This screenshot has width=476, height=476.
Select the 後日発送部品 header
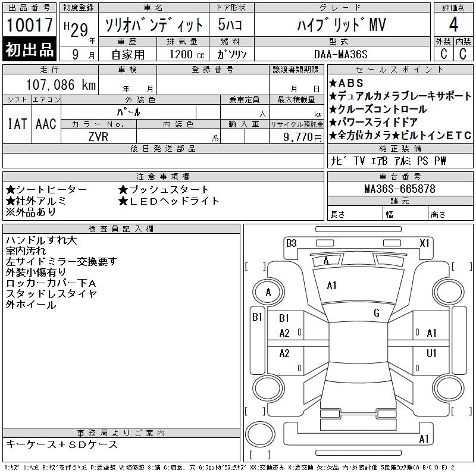pyautogui.click(x=163, y=148)
